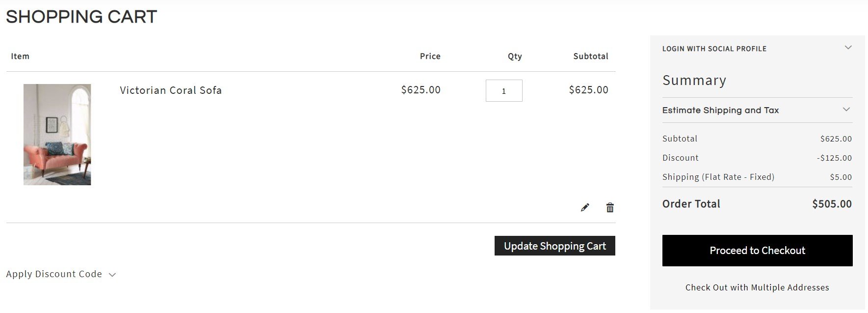Click the Proceed to Checkout button
The width and height of the screenshot is (868, 313).
click(x=757, y=251)
